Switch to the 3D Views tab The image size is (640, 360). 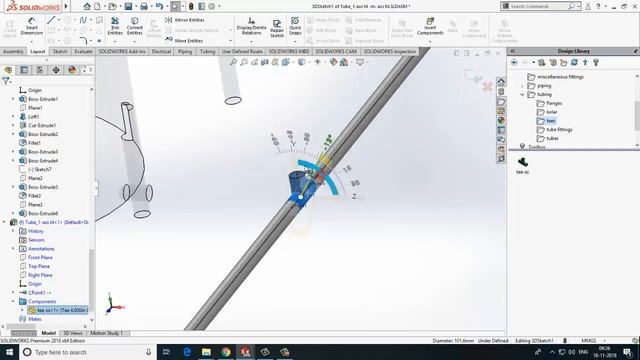pyautogui.click(x=72, y=333)
